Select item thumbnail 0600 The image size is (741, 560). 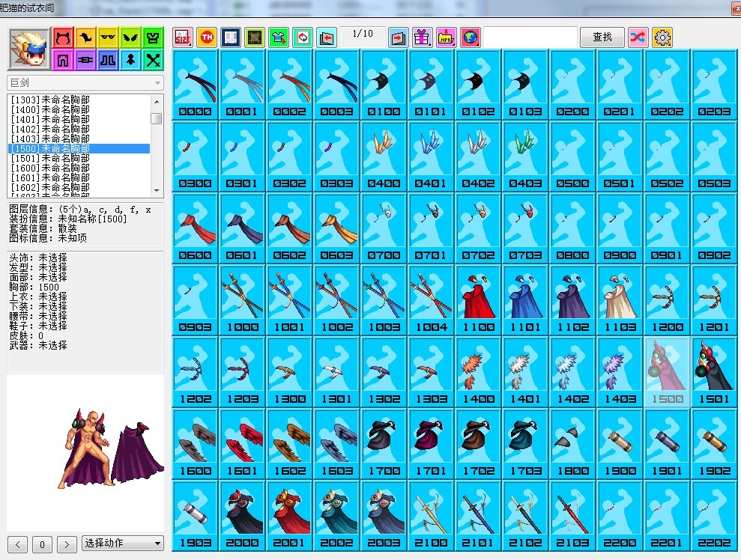195,228
